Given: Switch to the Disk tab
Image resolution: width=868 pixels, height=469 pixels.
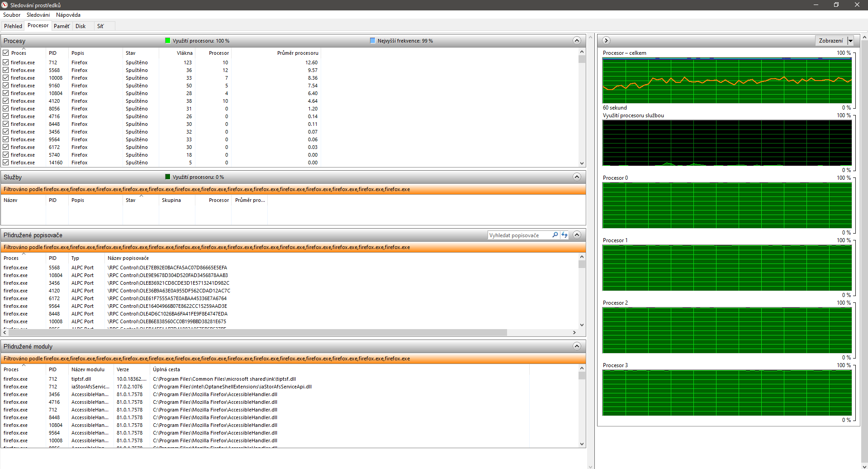Looking at the screenshot, I should click(x=81, y=26).
